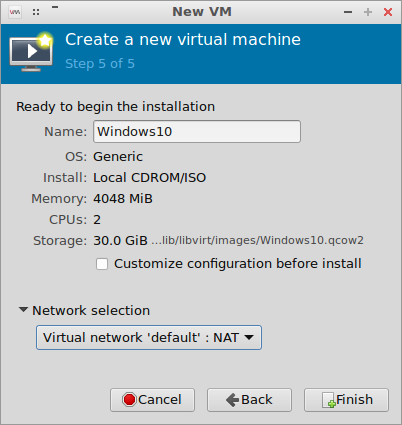
Task: Go Back to the previous step
Action: [x=249, y=400]
